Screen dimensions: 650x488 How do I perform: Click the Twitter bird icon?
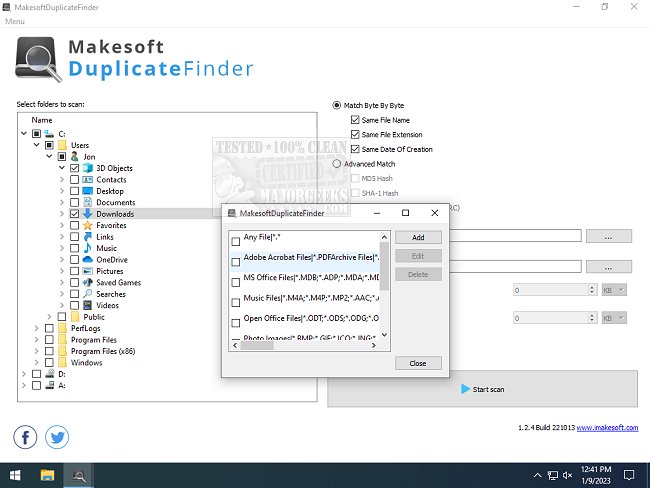(x=57, y=437)
